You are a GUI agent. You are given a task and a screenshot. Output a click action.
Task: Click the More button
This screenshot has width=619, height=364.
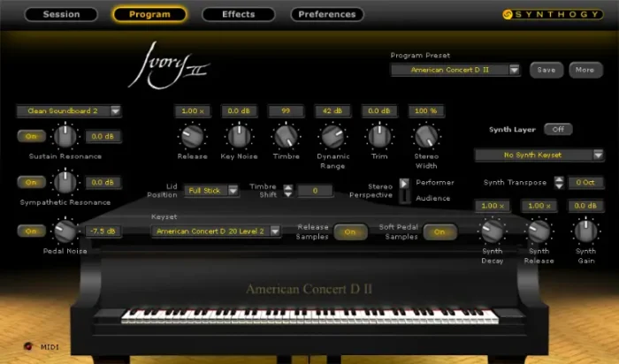(585, 70)
